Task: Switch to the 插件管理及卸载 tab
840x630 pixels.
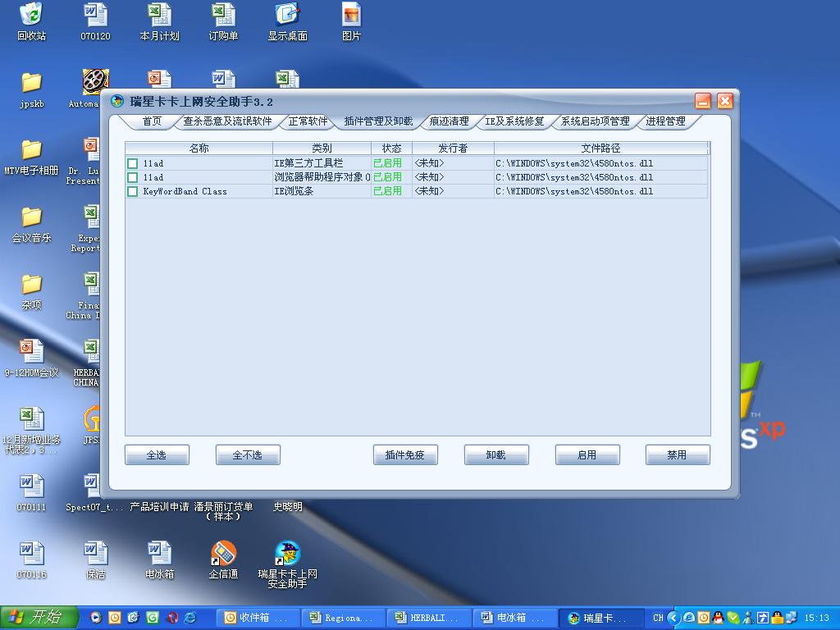Action: pyautogui.click(x=378, y=121)
